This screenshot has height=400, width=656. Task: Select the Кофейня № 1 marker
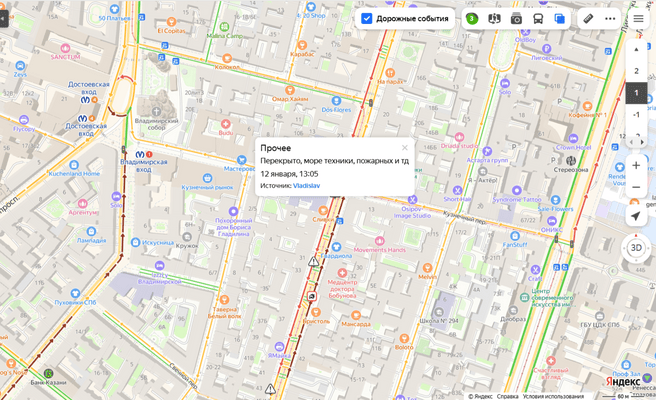tap(587, 106)
